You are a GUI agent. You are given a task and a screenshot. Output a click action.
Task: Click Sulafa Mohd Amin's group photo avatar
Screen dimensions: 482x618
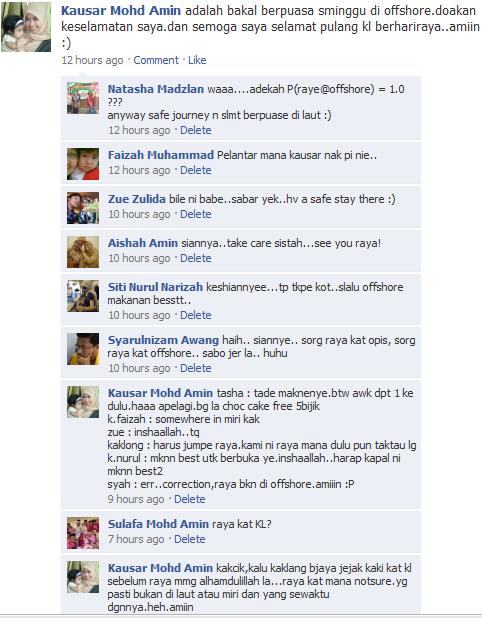point(83,533)
